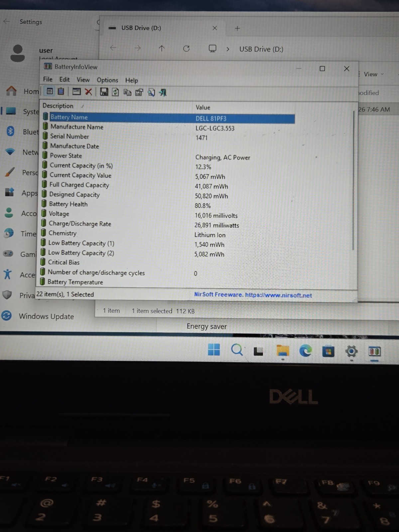399x532 pixels.
Task: Click the taskbar Search magnifier
Action: (237, 350)
